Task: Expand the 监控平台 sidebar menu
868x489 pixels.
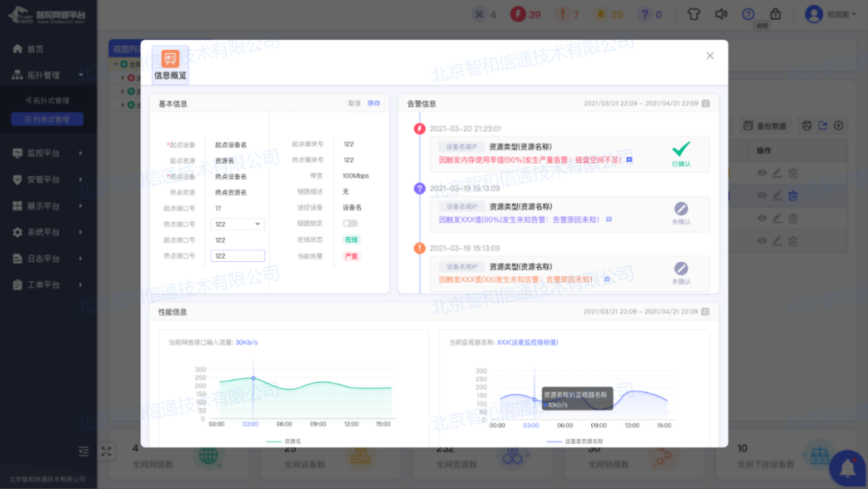Action: coord(48,154)
